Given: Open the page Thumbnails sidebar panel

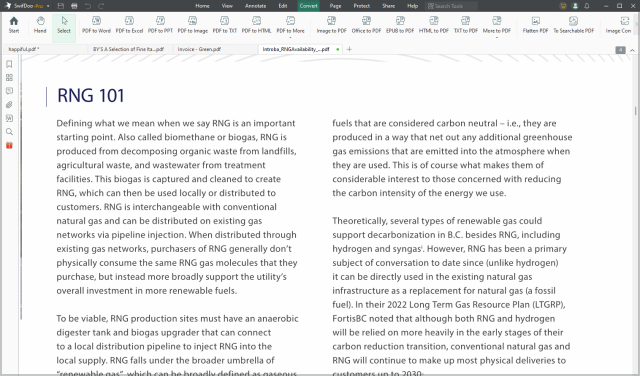Looking at the screenshot, I should [x=9, y=78].
